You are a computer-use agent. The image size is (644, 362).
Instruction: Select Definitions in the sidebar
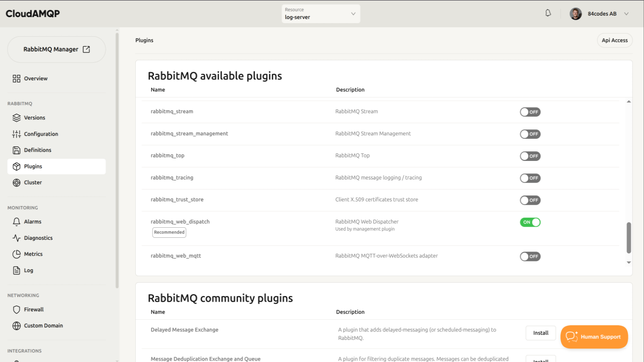click(56, 150)
